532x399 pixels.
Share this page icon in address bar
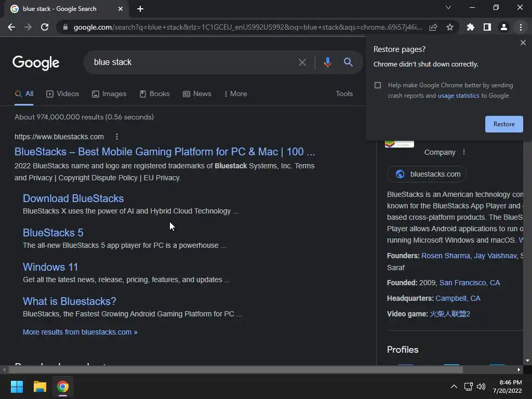pyautogui.click(x=433, y=27)
